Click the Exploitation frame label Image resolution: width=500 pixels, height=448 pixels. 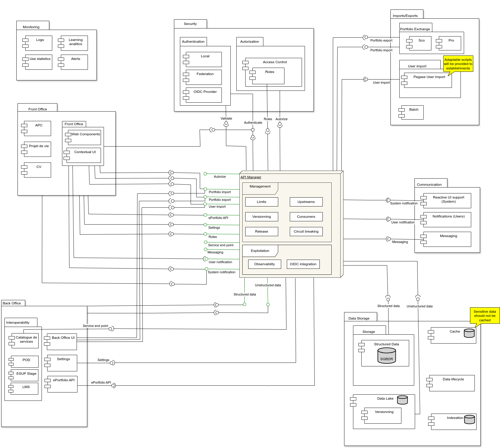(260, 251)
